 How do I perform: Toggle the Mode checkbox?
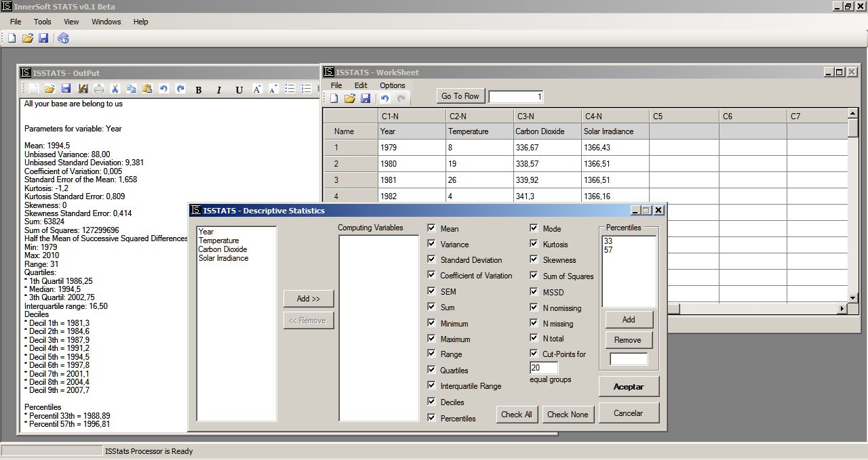point(534,228)
